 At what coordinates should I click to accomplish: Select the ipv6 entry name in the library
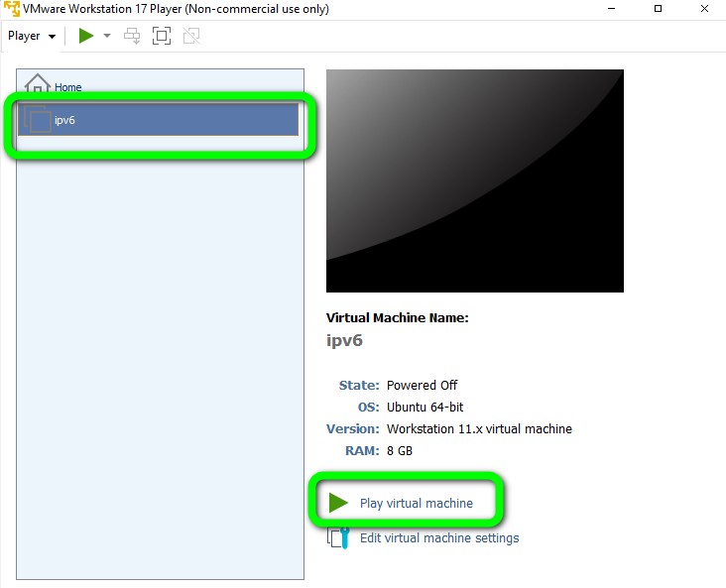click(x=64, y=120)
